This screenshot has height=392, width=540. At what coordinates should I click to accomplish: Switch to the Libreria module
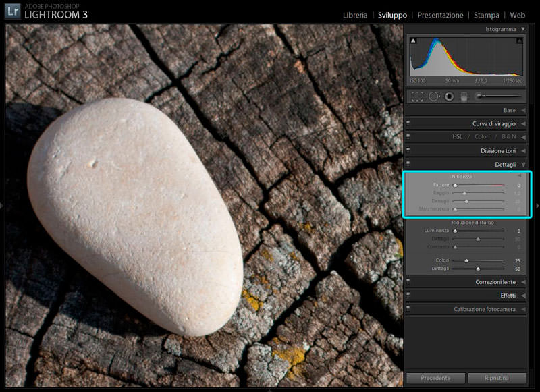pos(355,15)
